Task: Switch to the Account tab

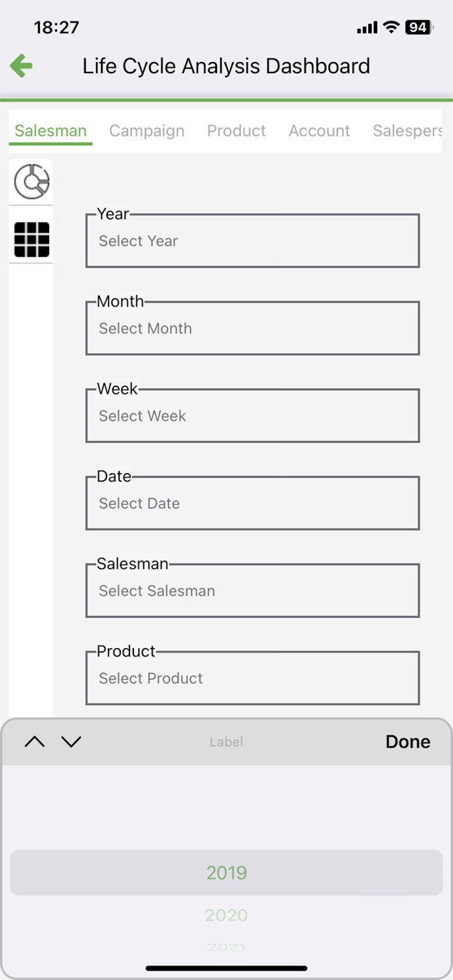Action: [x=319, y=131]
